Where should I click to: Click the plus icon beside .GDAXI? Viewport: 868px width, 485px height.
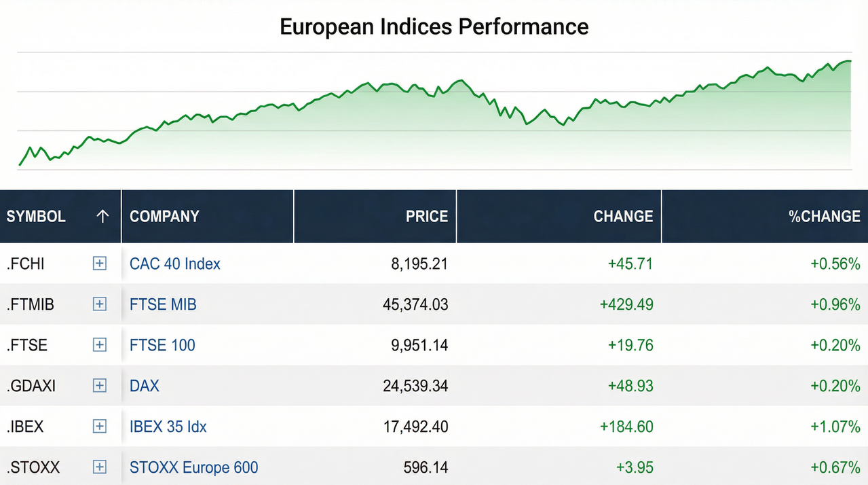100,386
